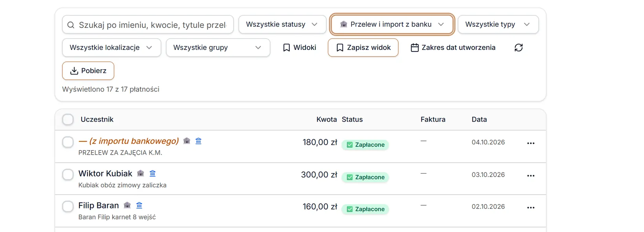Click the Faktura column header
Screen dimensions: 644x232
(x=433, y=119)
